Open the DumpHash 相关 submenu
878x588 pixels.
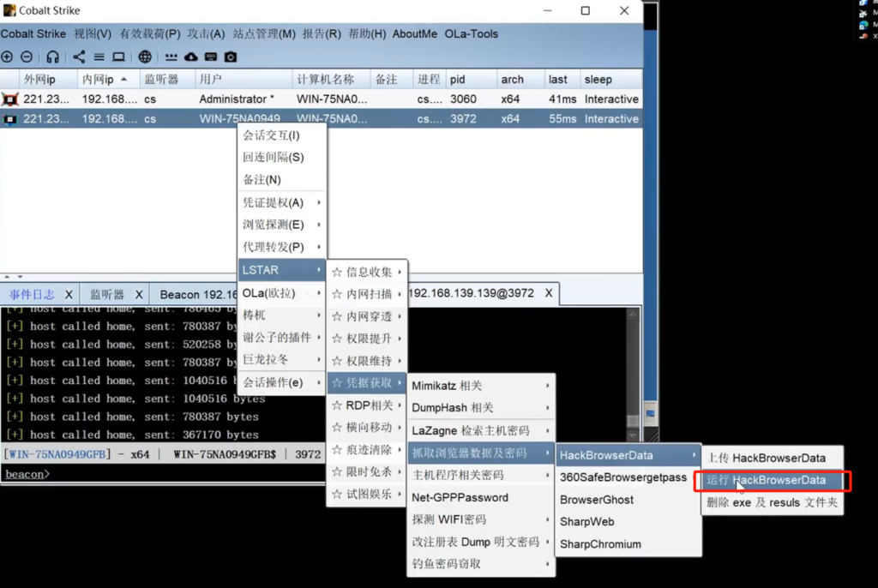[x=481, y=408]
